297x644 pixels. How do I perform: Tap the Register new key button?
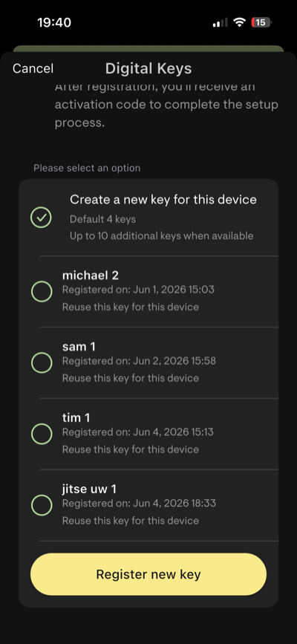click(148, 573)
